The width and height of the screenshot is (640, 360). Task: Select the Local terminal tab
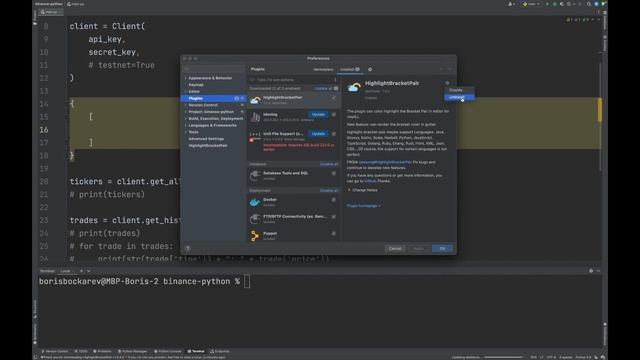coord(65,271)
